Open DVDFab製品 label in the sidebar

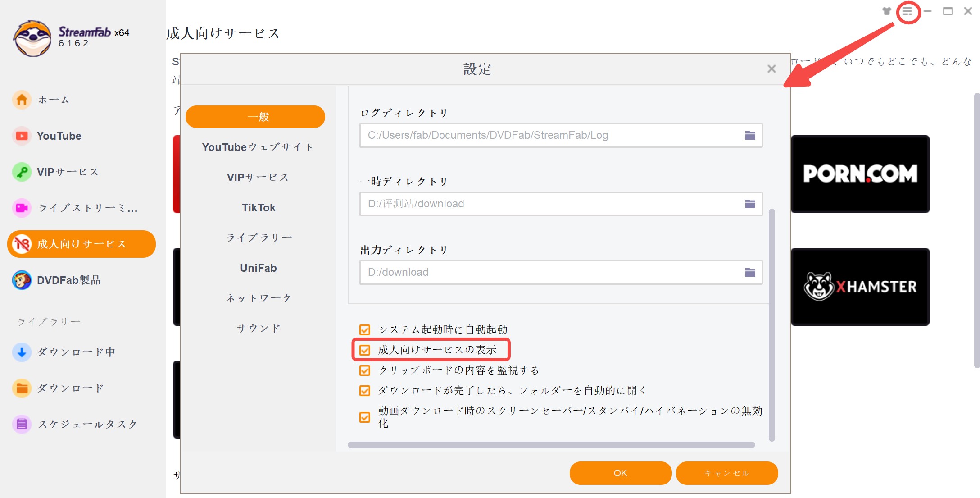pyautogui.click(x=69, y=280)
